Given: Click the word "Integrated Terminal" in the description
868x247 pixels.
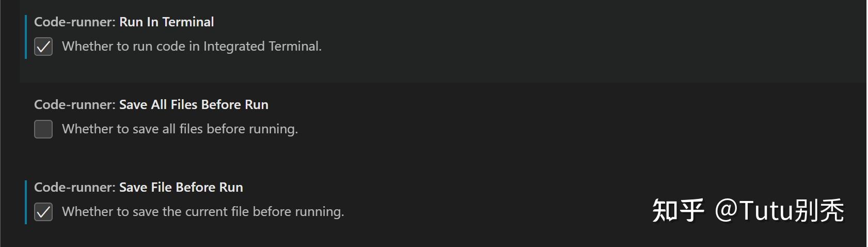Looking at the screenshot, I should (261, 47).
